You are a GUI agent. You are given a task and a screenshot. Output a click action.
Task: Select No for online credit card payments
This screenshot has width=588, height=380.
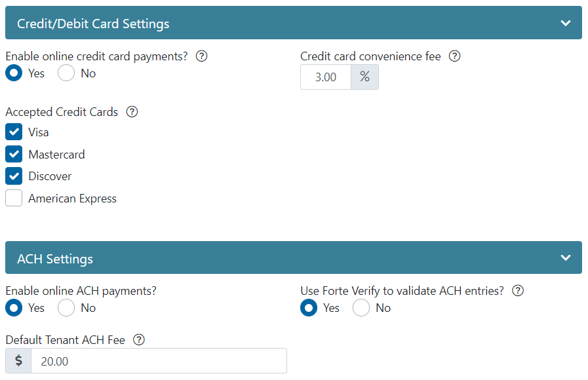click(x=66, y=73)
